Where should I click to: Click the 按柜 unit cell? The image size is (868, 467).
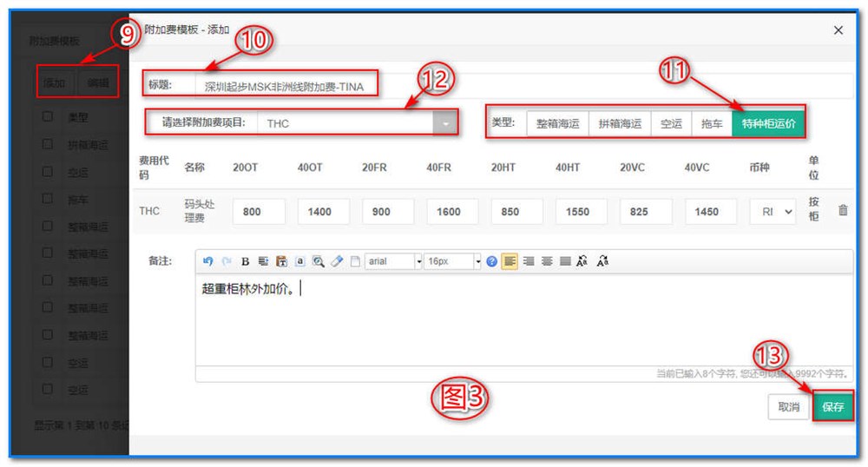pyautogui.click(x=814, y=208)
